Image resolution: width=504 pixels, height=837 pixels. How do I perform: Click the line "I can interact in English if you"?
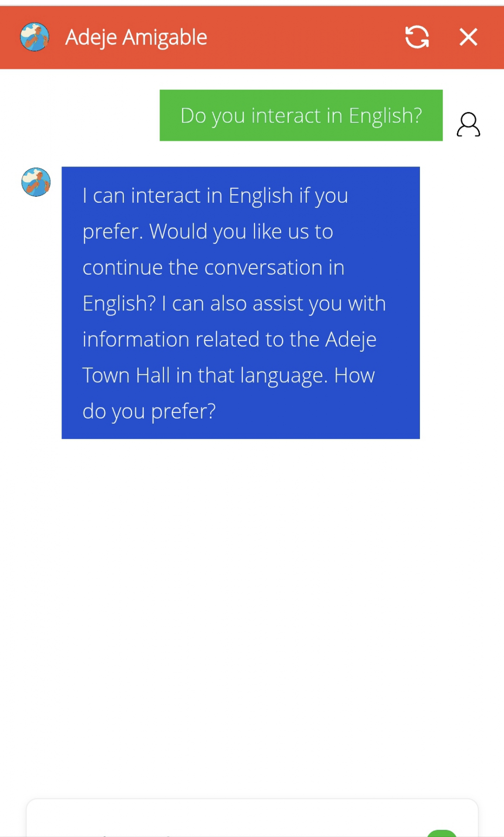215,196
